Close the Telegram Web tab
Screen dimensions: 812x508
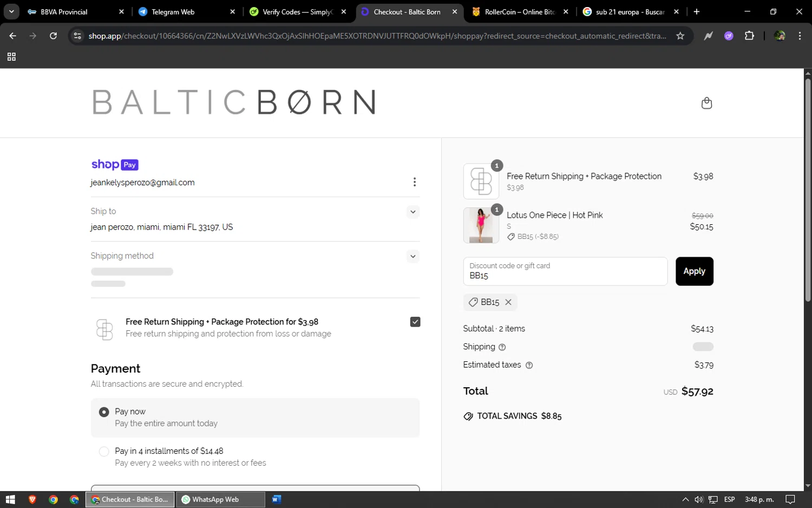click(x=232, y=12)
